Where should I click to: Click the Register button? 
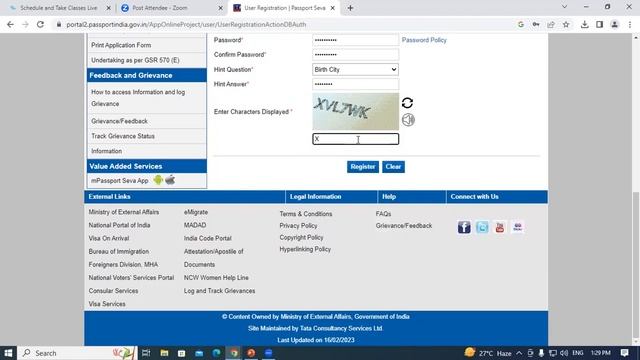click(x=362, y=167)
